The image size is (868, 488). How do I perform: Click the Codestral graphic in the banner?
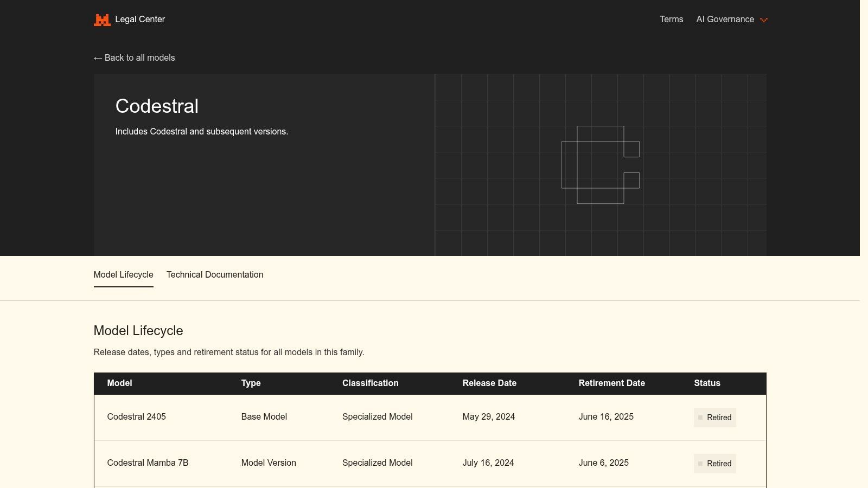click(x=601, y=165)
